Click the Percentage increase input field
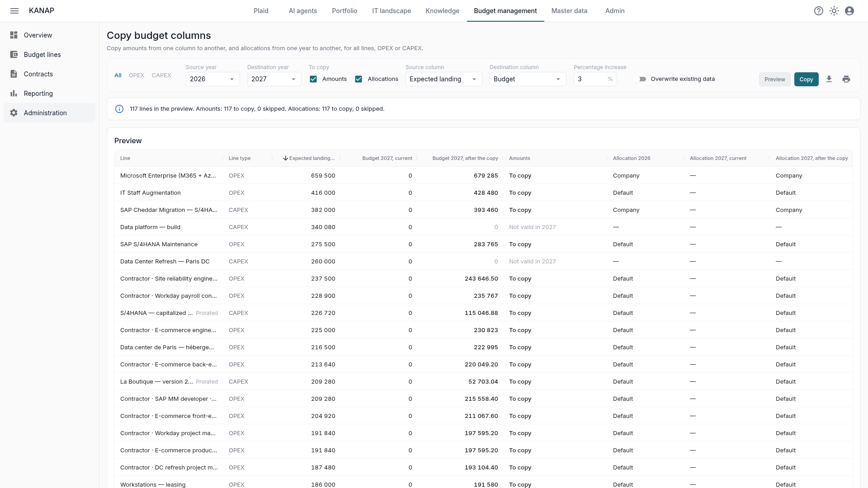Image resolution: width=868 pixels, height=488 pixels. coord(595,79)
